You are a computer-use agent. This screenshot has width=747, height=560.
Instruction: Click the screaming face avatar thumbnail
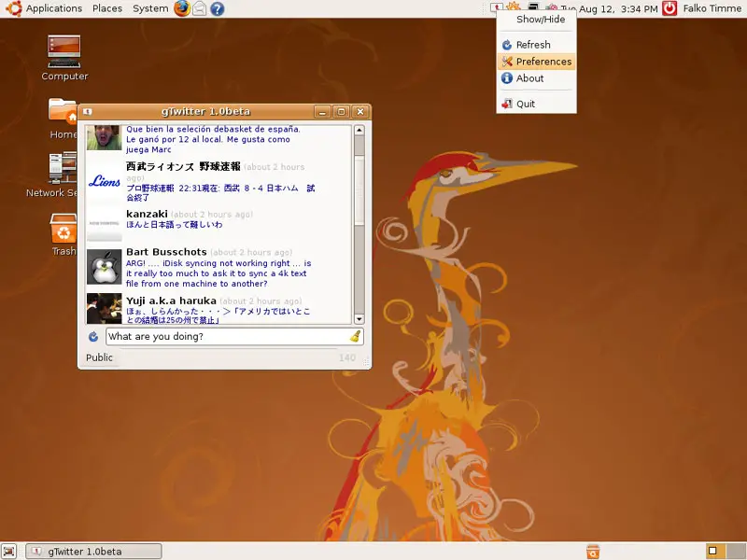pos(105,138)
